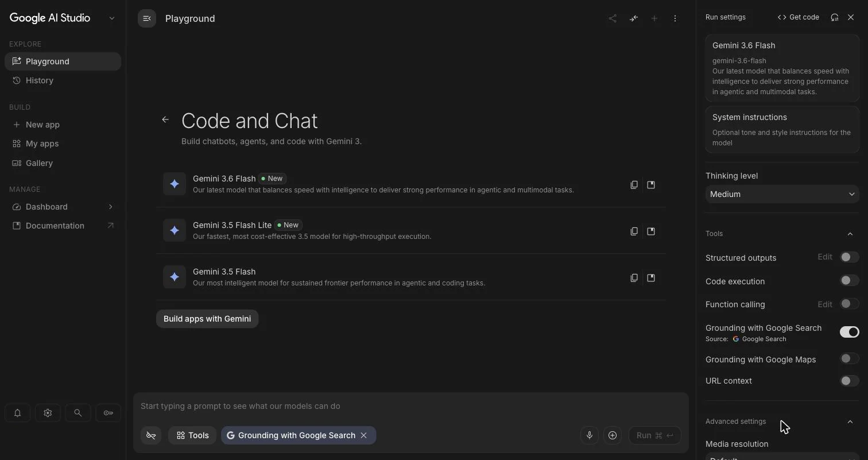The height and width of the screenshot is (460, 868).
Task: Collapse the sidebar navigation panel icon
Action: click(147, 18)
